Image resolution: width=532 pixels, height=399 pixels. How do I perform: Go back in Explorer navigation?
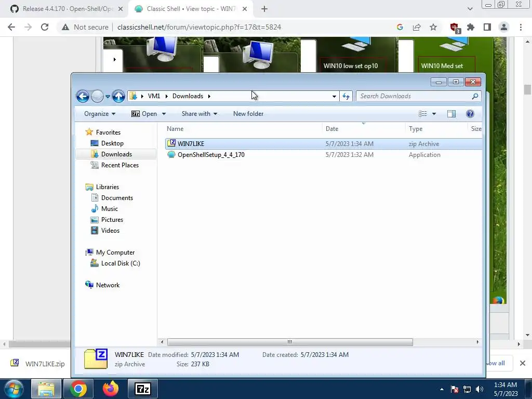[x=83, y=96]
